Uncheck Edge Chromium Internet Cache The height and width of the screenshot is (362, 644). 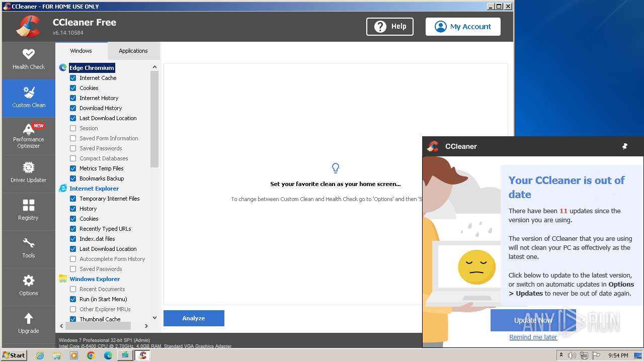tap(73, 78)
